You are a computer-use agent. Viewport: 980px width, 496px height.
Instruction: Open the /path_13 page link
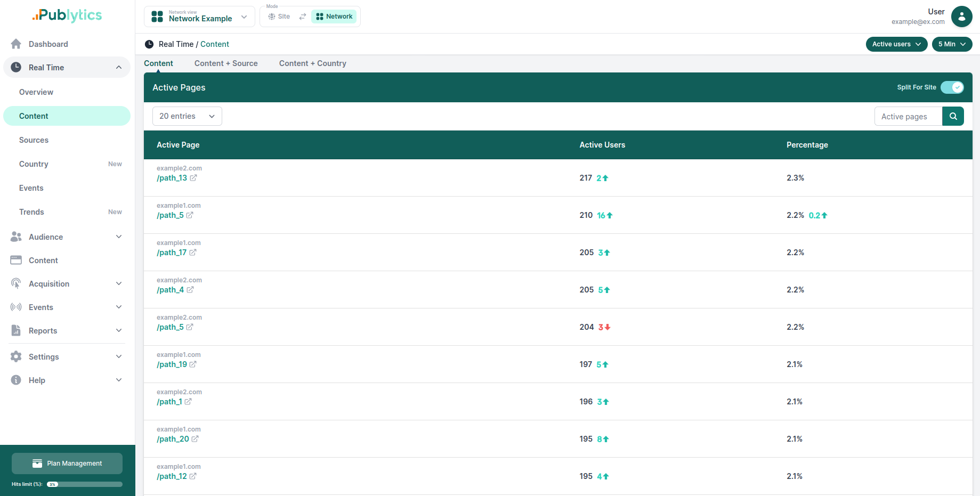(x=172, y=178)
